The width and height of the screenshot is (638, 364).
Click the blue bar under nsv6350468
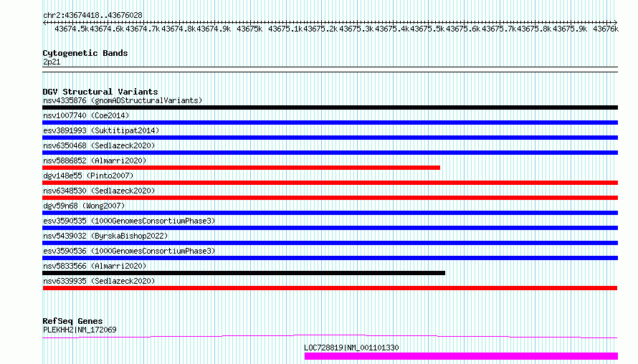[x=330, y=153]
